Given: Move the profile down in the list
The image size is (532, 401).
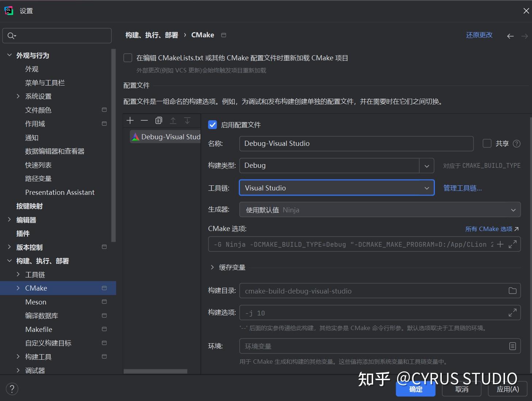Looking at the screenshot, I should (187, 120).
